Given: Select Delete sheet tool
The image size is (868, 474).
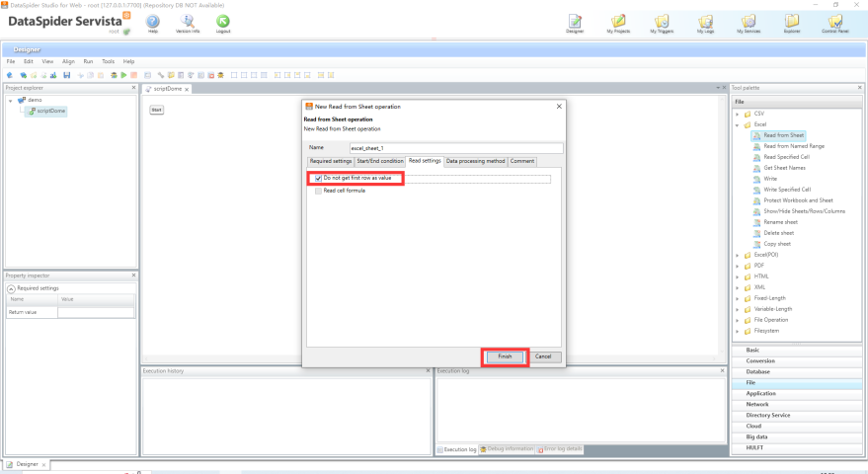Looking at the screenshot, I should click(x=778, y=233).
